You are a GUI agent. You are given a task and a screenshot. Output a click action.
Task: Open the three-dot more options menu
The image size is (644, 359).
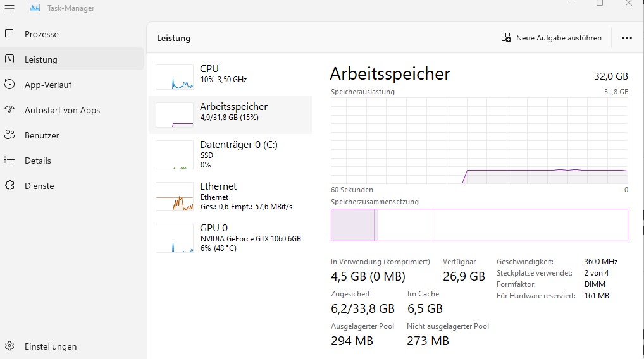(x=626, y=38)
